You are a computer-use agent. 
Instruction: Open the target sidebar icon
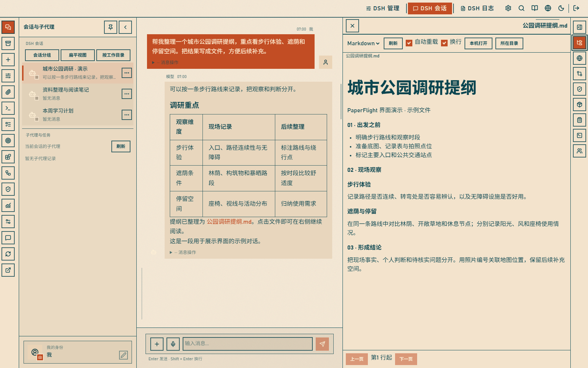click(x=8, y=141)
